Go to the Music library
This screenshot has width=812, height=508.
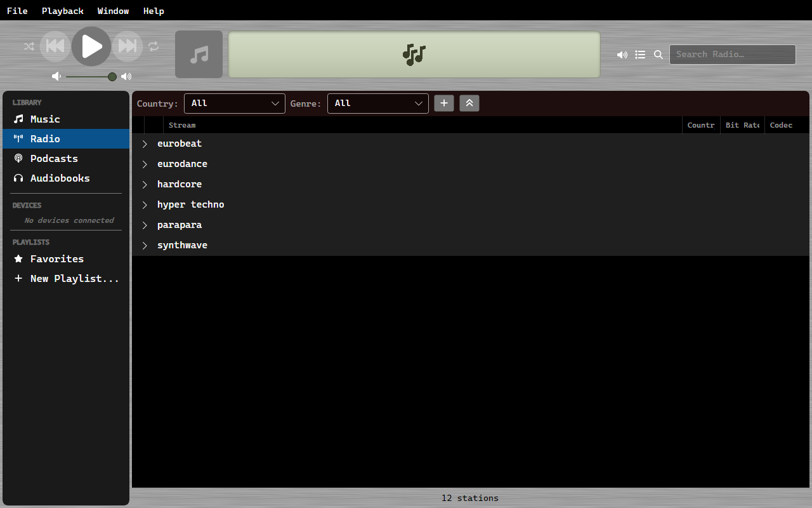(66, 119)
